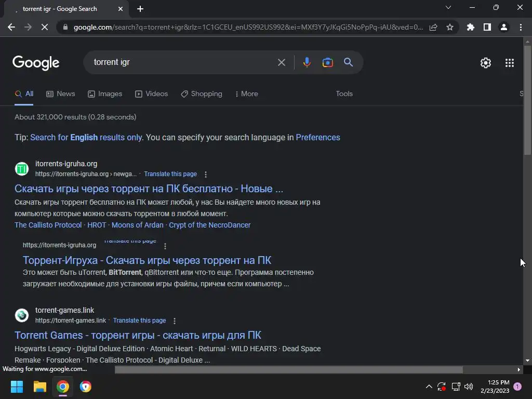Switch to the Shopping tab
This screenshot has width=532, height=399.
click(202, 94)
